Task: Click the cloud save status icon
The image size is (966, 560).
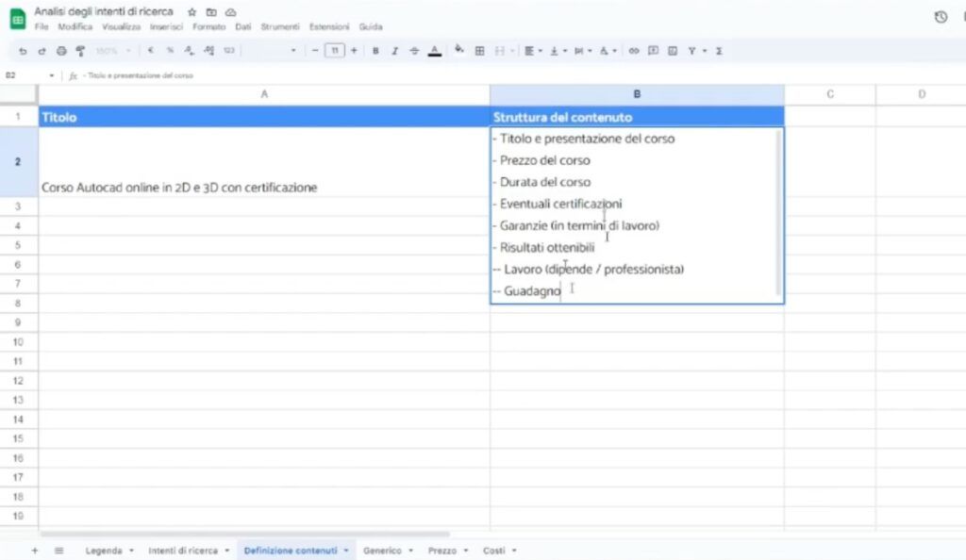Action: click(230, 12)
